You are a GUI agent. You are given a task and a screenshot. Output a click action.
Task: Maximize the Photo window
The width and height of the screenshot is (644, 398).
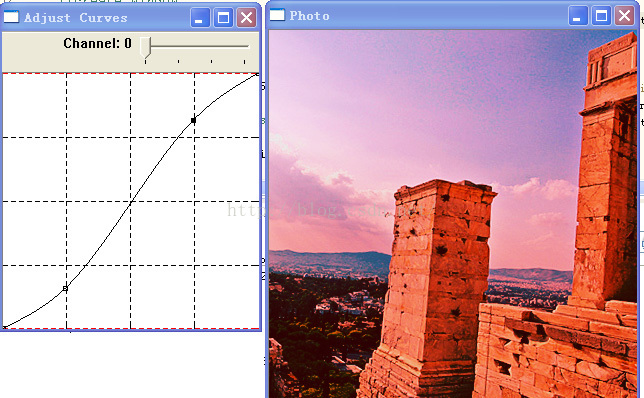point(601,16)
